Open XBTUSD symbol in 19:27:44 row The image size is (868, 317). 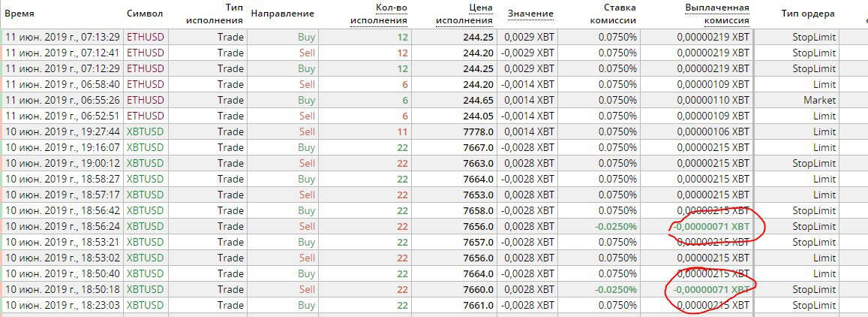tap(145, 132)
